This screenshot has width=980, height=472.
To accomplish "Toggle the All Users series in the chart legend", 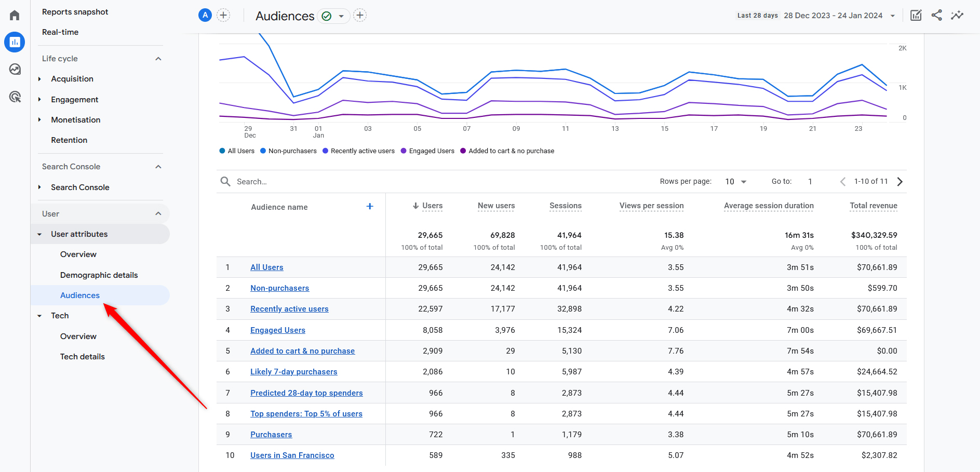I will 236,151.
